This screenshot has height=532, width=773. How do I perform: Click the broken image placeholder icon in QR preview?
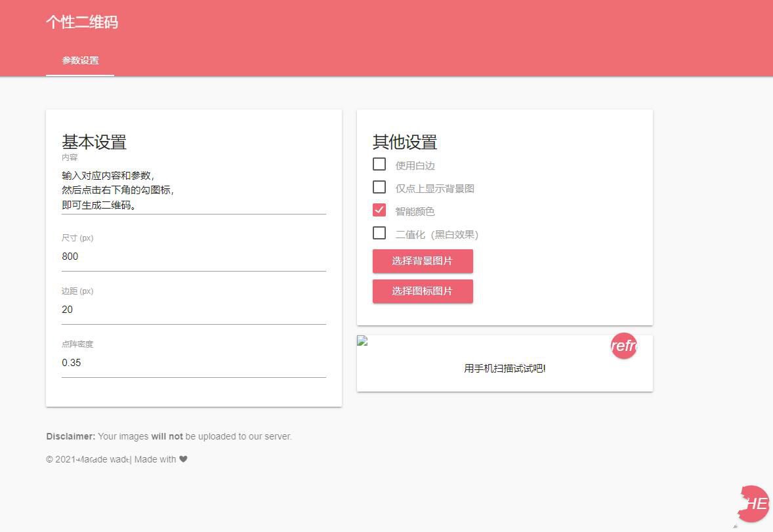(362, 340)
